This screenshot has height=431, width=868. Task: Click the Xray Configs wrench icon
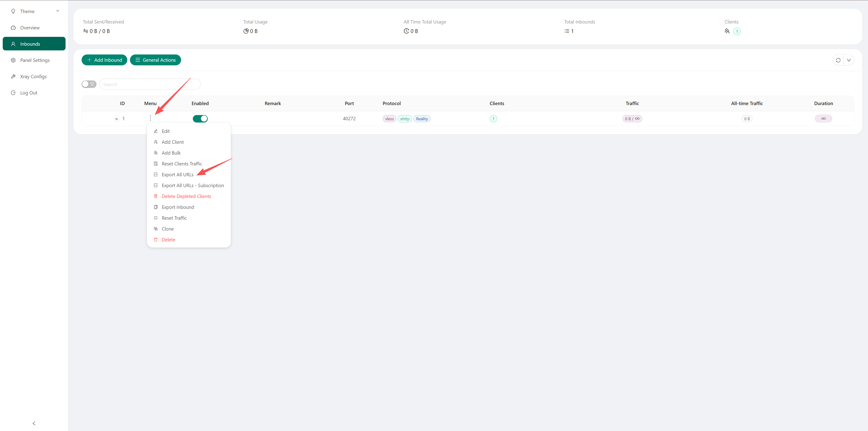pos(13,76)
